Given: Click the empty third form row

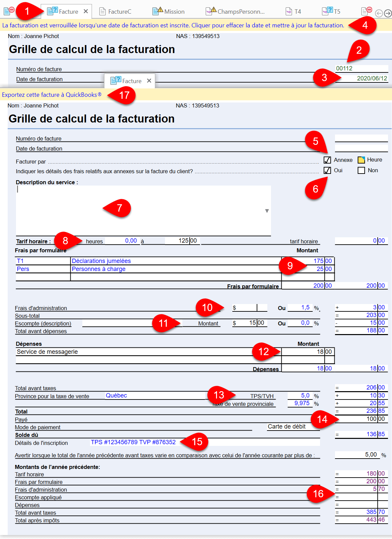Looking at the screenshot, I should [x=175, y=277].
